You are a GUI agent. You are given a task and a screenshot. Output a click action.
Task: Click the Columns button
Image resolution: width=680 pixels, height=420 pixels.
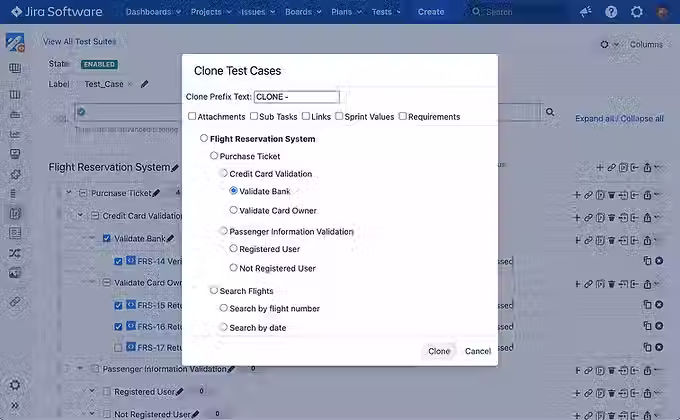(646, 44)
